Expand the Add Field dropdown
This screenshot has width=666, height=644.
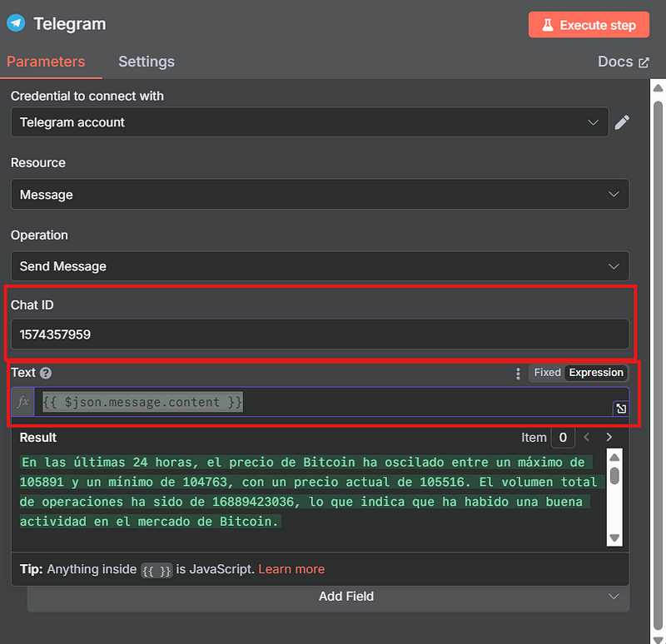(328, 597)
